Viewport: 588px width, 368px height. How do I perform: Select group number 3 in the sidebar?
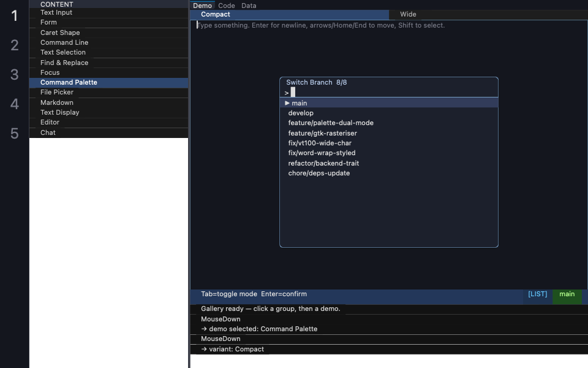[14, 75]
